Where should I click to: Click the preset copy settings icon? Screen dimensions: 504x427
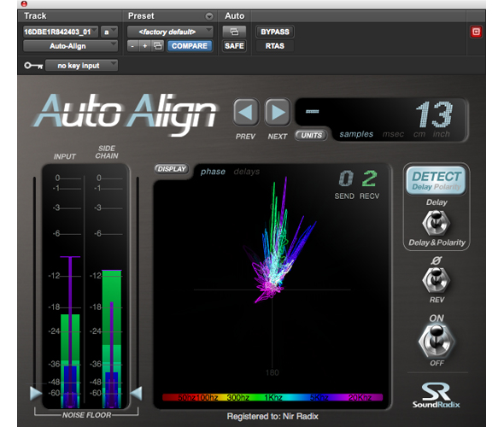coord(157,46)
